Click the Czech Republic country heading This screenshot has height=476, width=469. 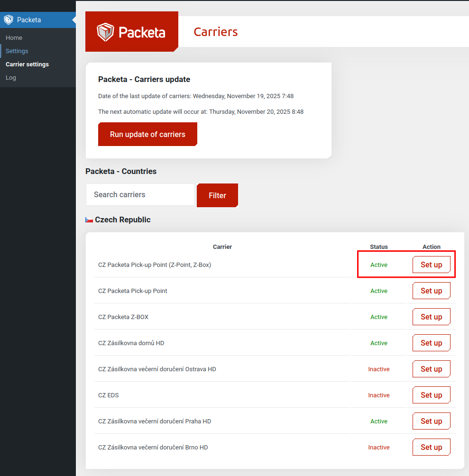[x=123, y=220]
